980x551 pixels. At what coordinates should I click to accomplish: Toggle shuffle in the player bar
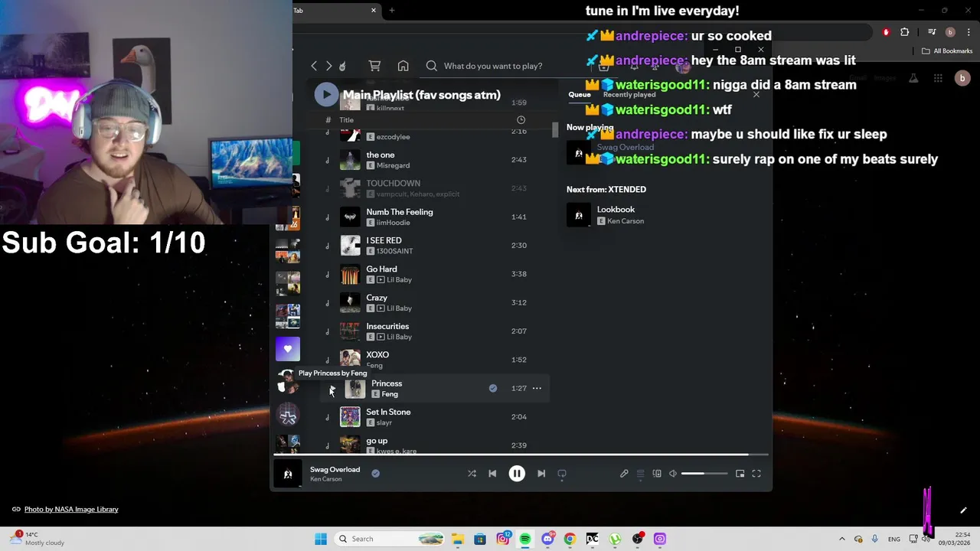[x=472, y=474]
